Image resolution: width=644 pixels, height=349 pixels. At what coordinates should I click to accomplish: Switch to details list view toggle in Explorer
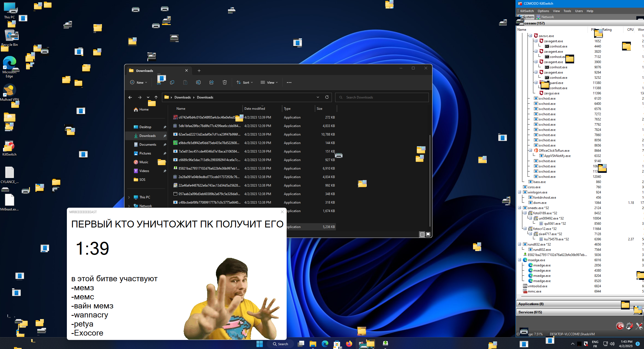click(x=422, y=234)
